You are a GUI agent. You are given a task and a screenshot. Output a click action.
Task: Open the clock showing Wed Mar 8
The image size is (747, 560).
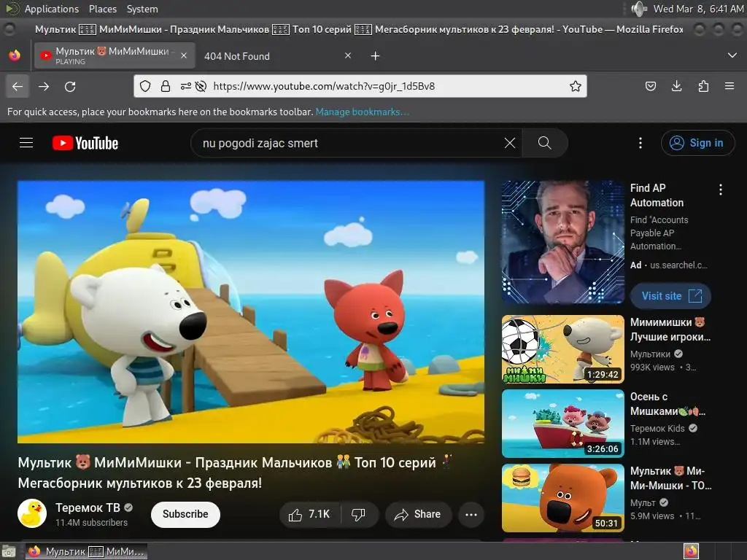click(x=698, y=9)
